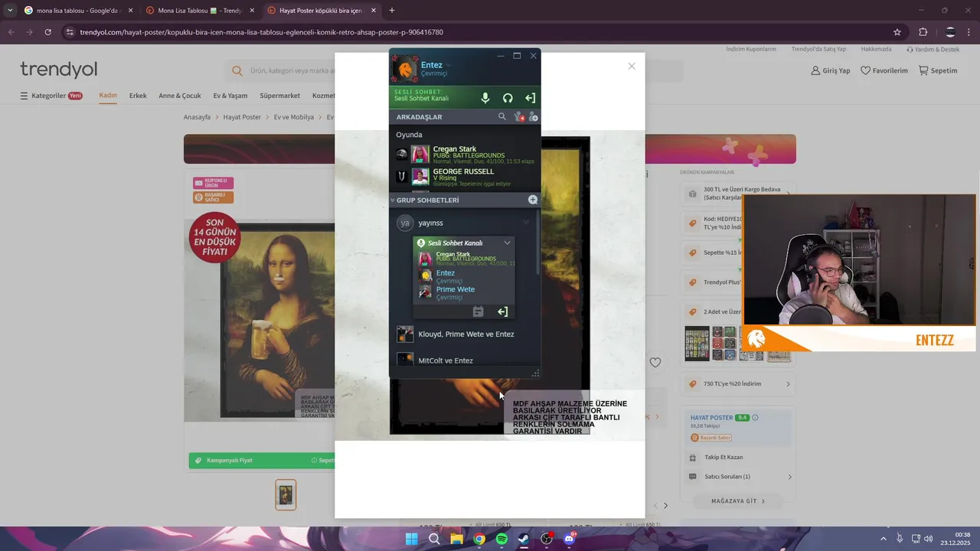This screenshot has width=980, height=551.
Task: Add product to favorites heart icon
Action: pyautogui.click(x=655, y=362)
